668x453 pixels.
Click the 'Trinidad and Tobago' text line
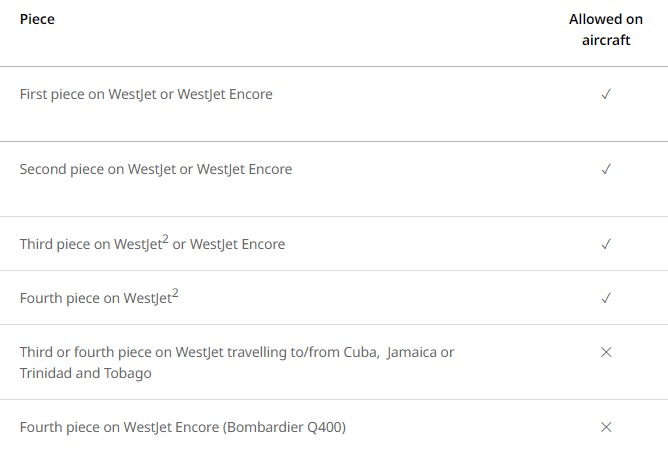pos(85,373)
